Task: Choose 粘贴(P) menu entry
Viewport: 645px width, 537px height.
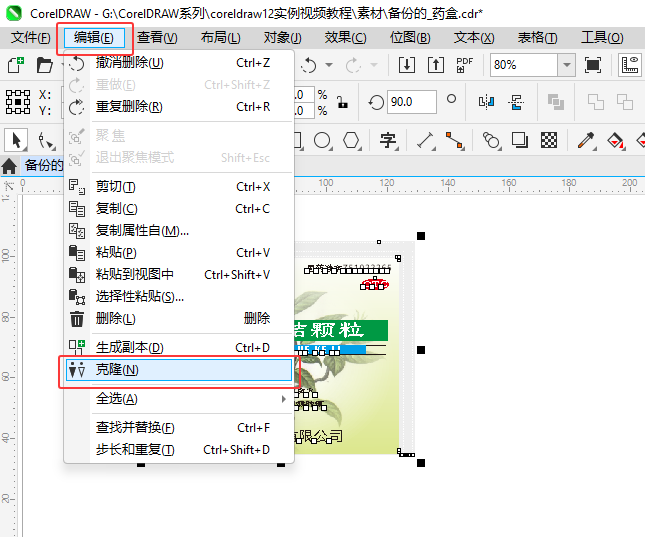Action: (x=179, y=253)
